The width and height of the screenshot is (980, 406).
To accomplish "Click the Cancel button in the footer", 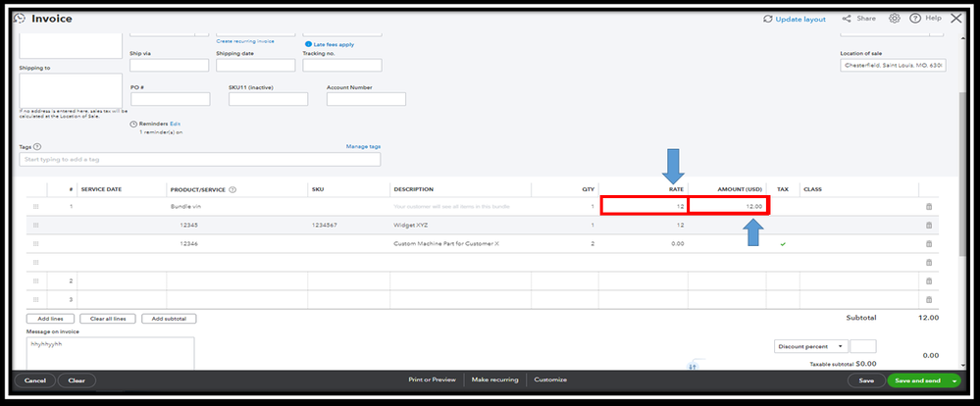I will tap(35, 381).
